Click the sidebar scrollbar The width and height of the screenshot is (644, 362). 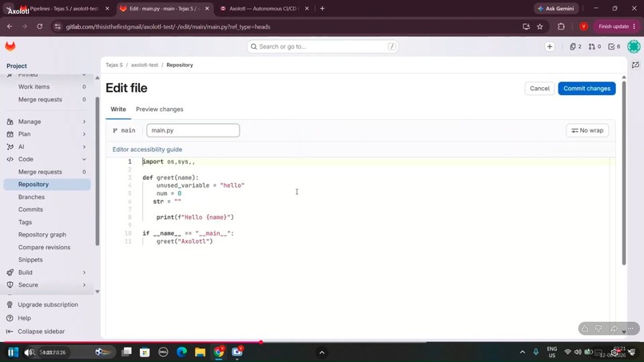[97, 170]
